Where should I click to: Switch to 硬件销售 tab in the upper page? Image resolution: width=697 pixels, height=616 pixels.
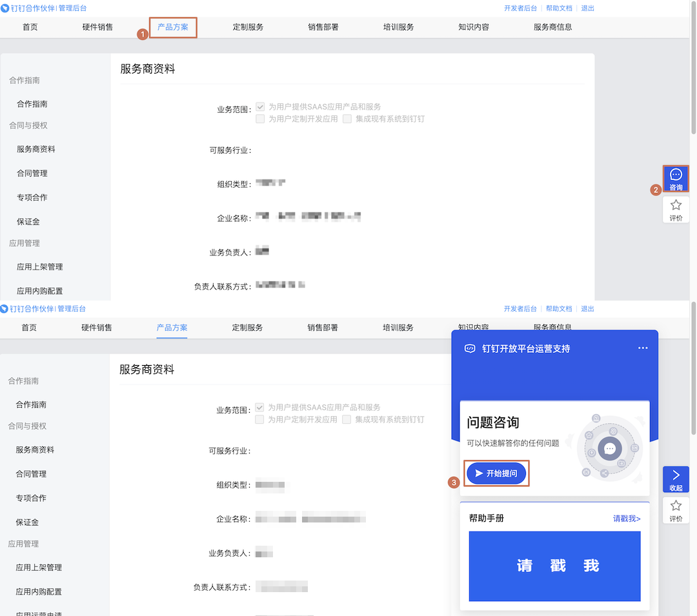[x=97, y=27]
